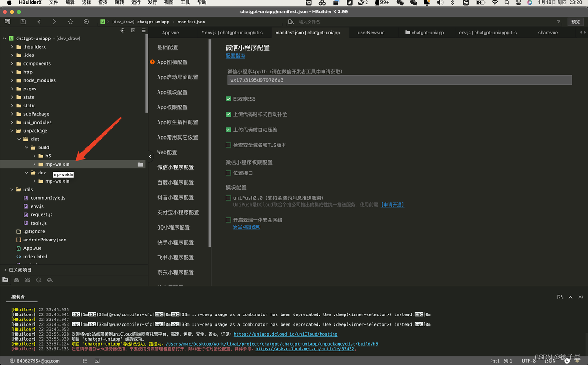This screenshot has width=588, height=365.
Task: Expand the h5 folder under build
Action: (34, 156)
